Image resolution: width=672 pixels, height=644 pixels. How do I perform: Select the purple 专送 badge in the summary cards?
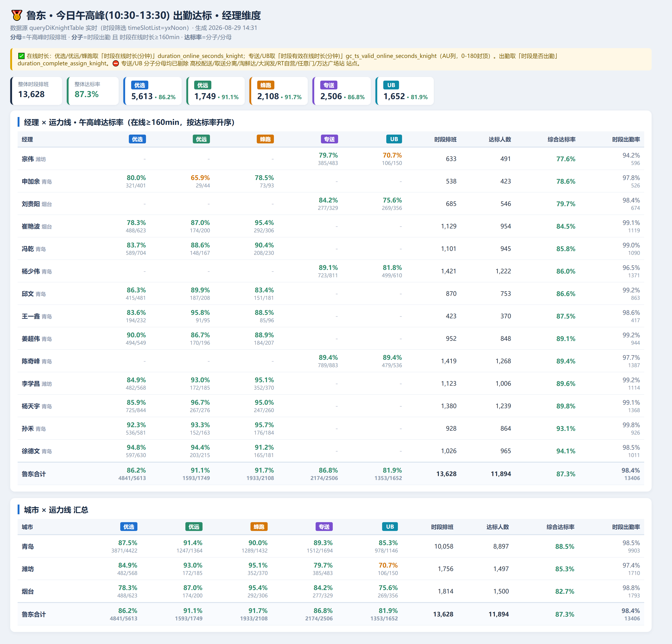(329, 85)
